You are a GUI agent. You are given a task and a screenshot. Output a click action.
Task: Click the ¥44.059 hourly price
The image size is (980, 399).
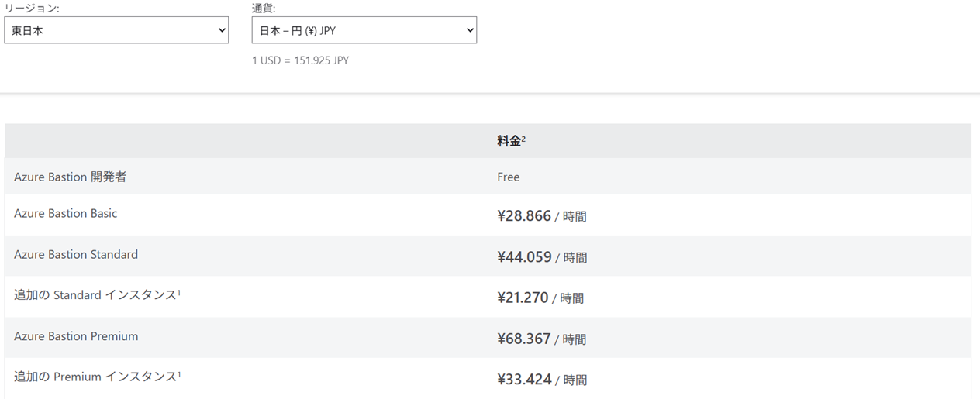[x=524, y=257]
